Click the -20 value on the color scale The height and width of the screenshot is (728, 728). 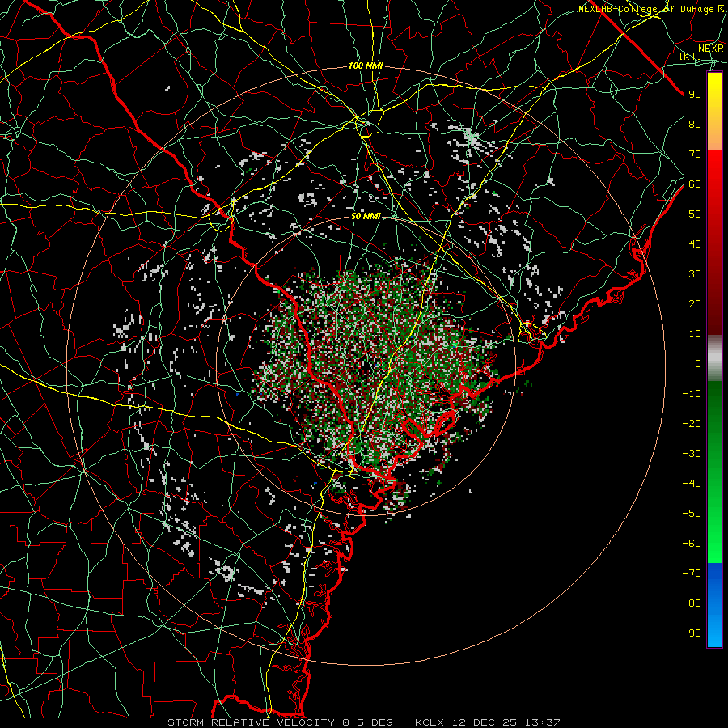[x=692, y=424]
